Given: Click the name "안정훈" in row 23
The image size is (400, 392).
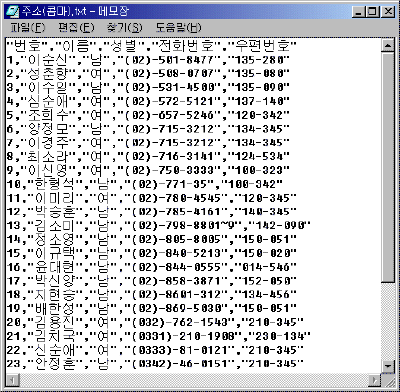Looking at the screenshot, I should 55,364.
